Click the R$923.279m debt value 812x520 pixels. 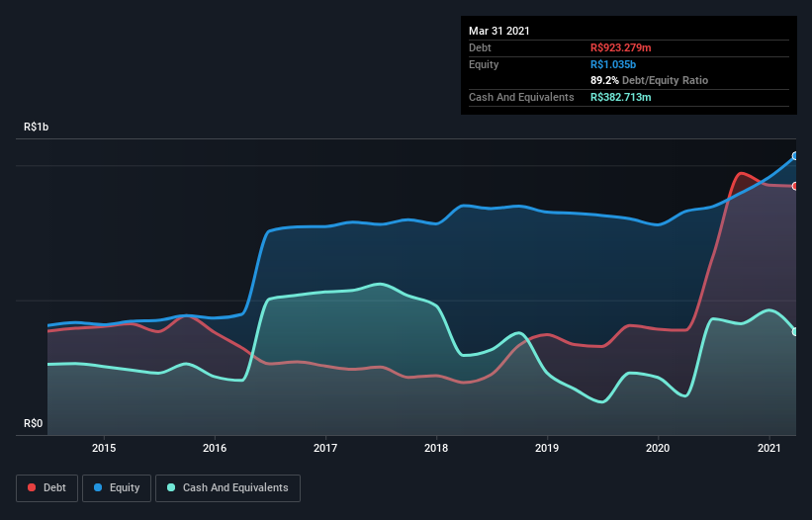[x=621, y=47]
